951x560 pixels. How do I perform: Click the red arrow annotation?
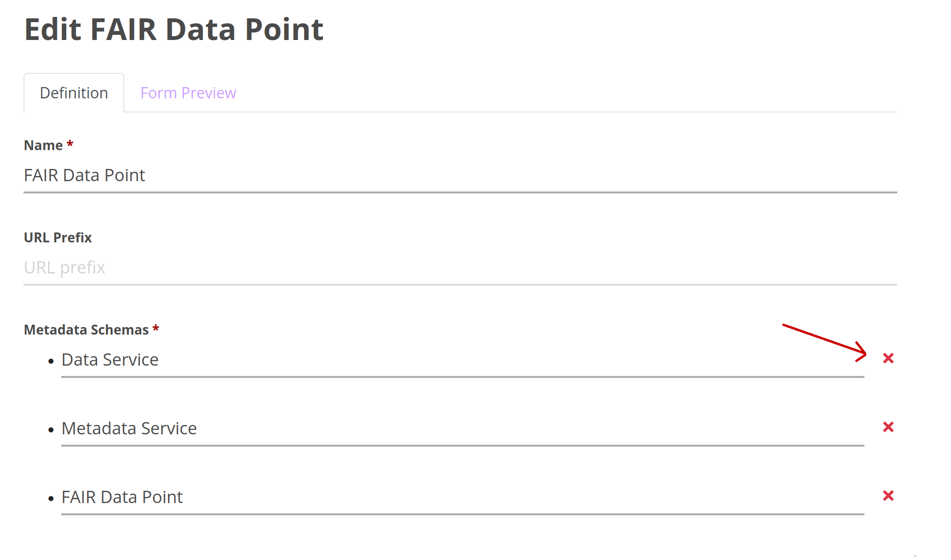825,342
